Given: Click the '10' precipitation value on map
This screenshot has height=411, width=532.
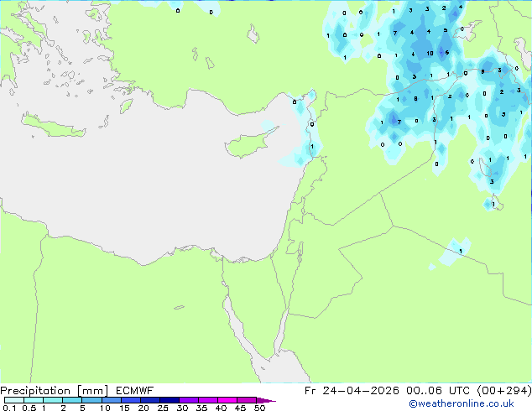Looking at the screenshot, I should pyautogui.click(x=430, y=53).
